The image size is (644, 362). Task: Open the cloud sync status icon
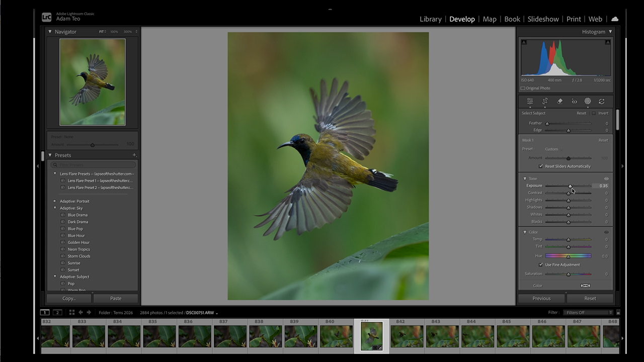tap(615, 19)
